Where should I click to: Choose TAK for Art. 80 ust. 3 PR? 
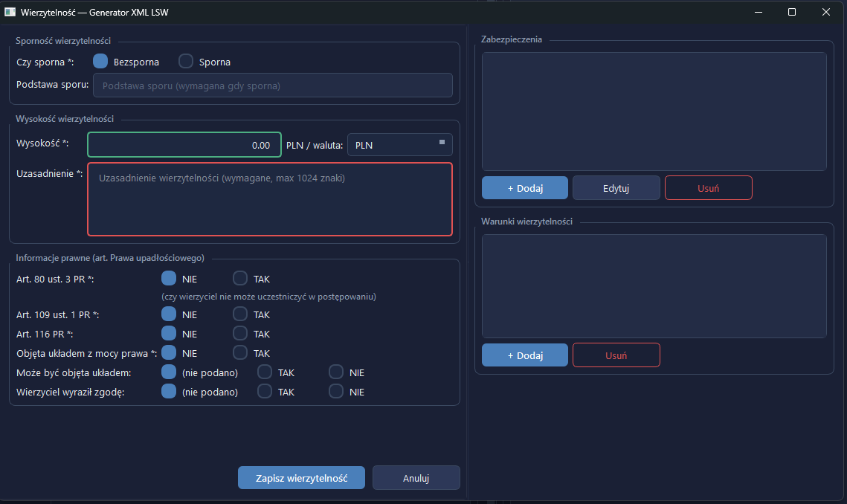[x=240, y=279]
